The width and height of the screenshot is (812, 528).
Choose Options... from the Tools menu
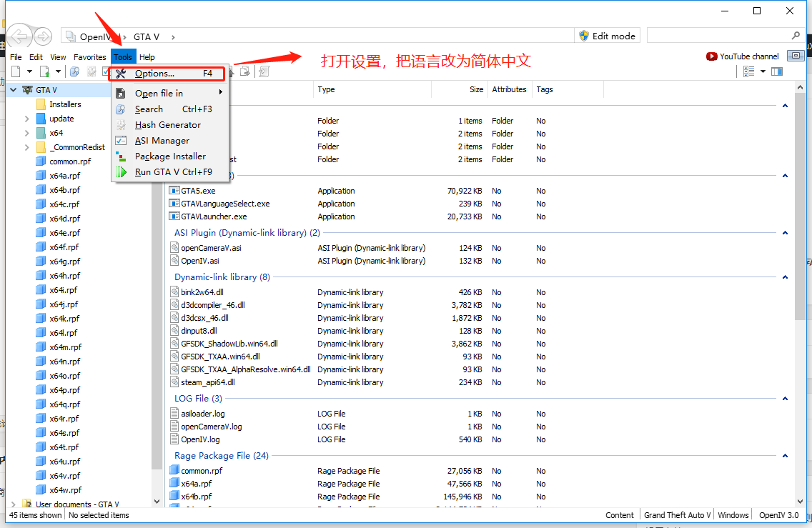[x=167, y=74]
